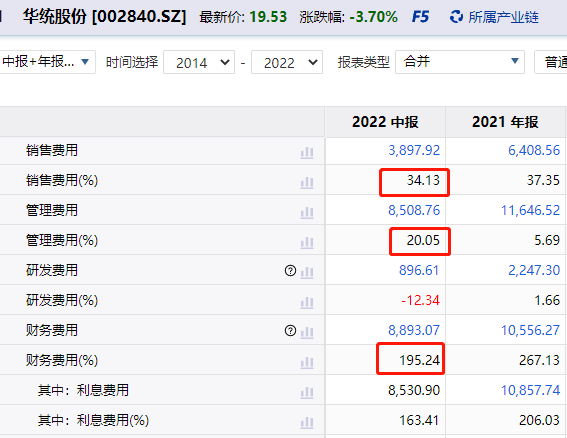Click the 所属产业链 refresh icon
The width and height of the screenshot is (567, 438).
[456, 17]
